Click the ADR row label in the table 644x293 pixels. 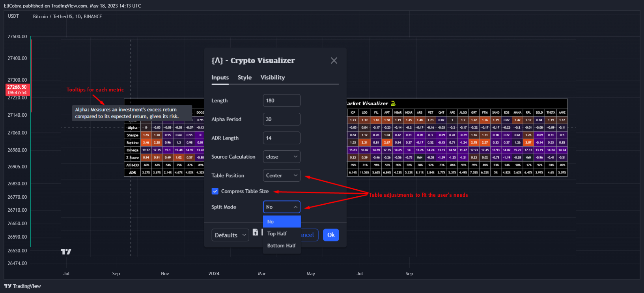(133, 173)
